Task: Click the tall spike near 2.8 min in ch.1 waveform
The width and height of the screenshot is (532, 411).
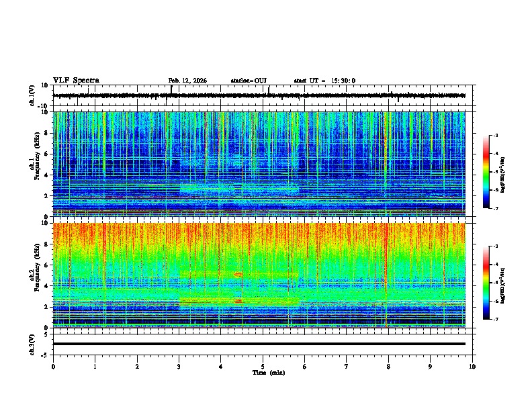Action: click(171, 91)
